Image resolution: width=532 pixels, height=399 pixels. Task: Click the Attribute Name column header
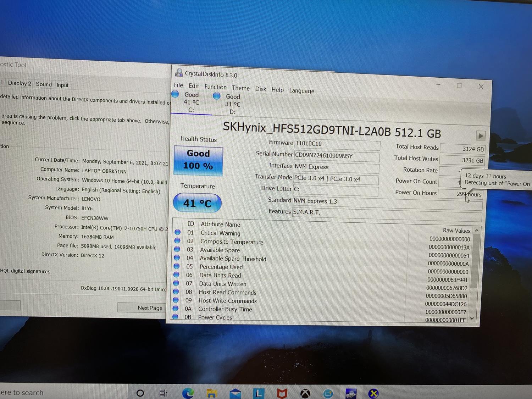click(x=220, y=224)
